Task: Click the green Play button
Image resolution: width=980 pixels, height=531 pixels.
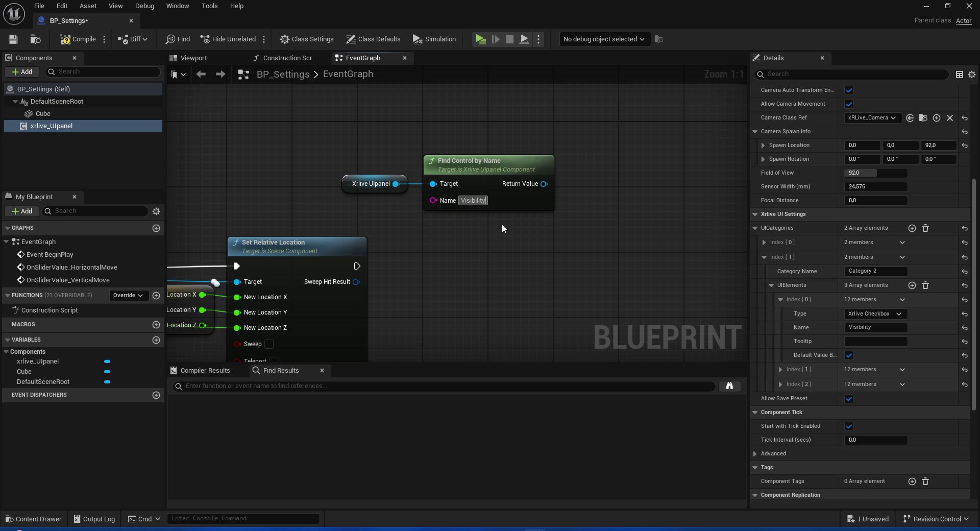Action: [480, 39]
